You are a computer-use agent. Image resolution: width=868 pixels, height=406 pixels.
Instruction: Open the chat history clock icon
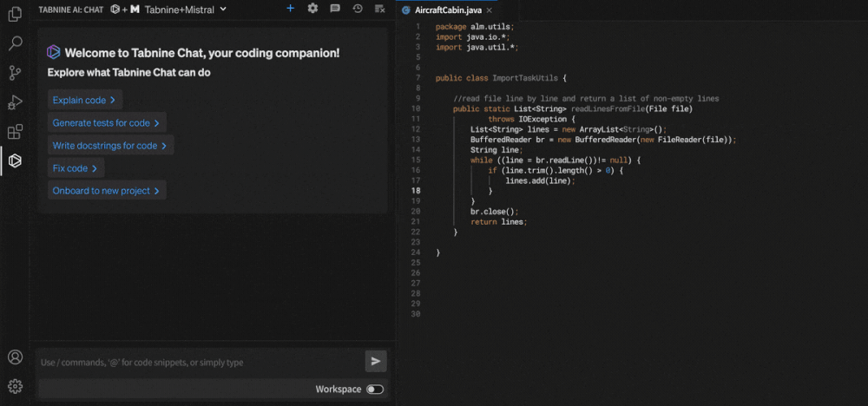(x=358, y=9)
